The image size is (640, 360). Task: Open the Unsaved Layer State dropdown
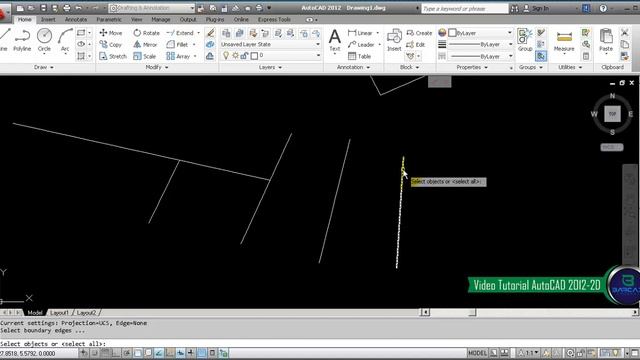click(271, 44)
